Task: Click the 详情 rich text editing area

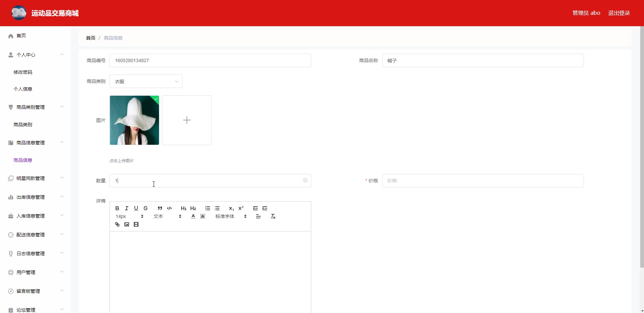Action: pos(210,272)
